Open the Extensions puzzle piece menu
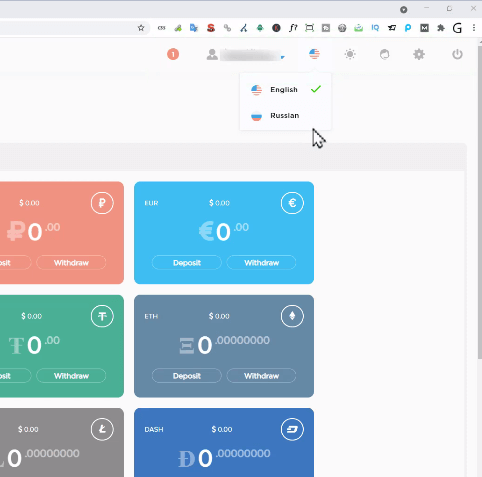Viewport: 482px width, 477px height. [x=441, y=28]
